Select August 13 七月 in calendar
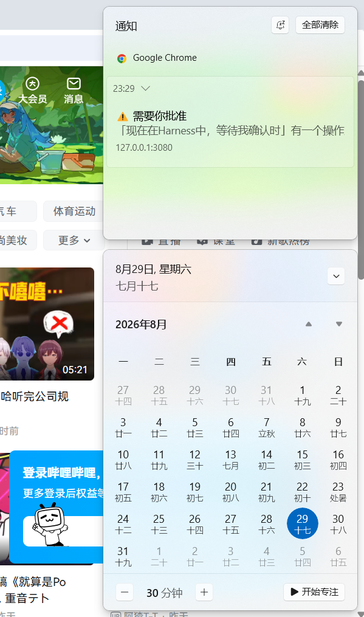This screenshot has height=617, width=364. point(230,460)
